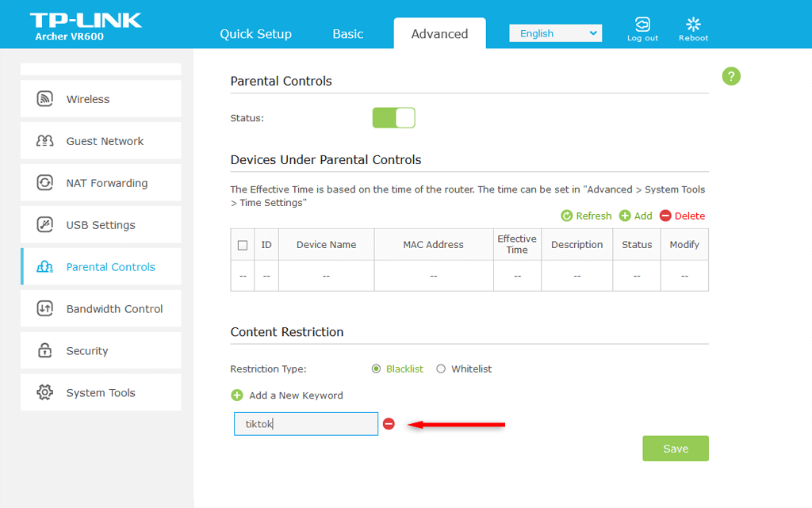Focus the keyword field containing tiktok

pyautogui.click(x=305, y=424)
